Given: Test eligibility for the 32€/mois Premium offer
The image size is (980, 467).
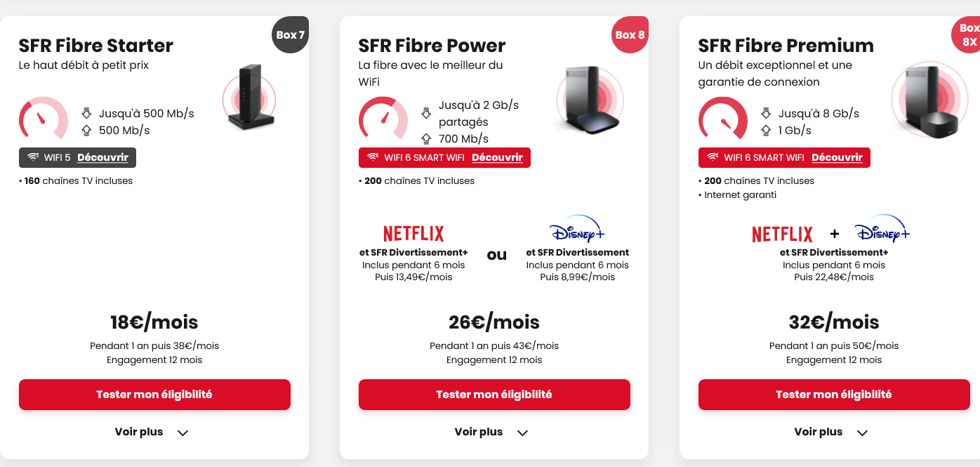Looking at the screenshot, I should (x=834, y=395).
